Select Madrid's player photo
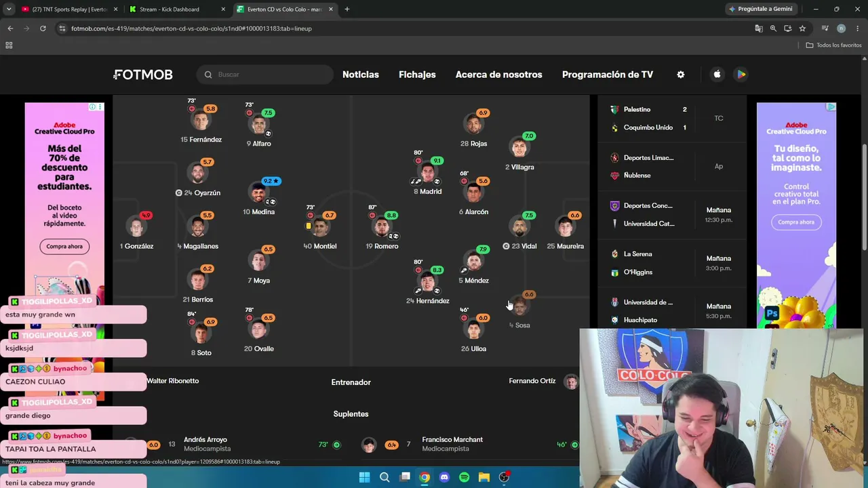868x488 pixels. tap(427, 173)
